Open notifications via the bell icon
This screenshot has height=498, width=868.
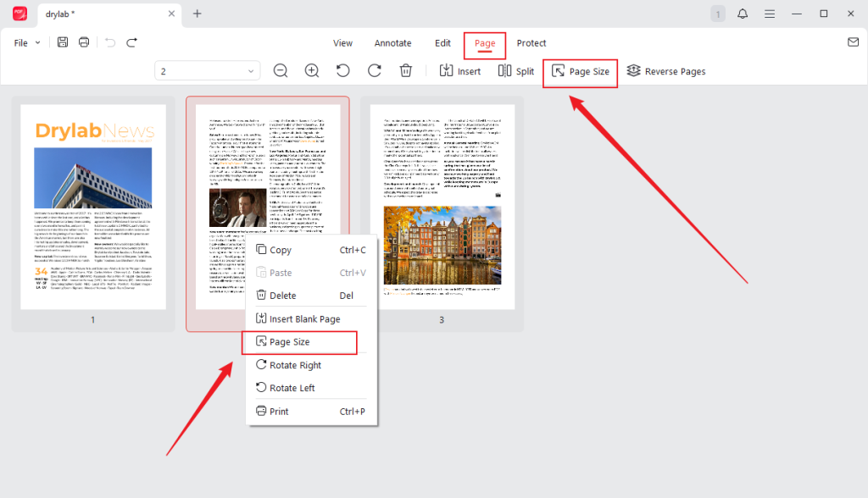(x=743, y=14)
